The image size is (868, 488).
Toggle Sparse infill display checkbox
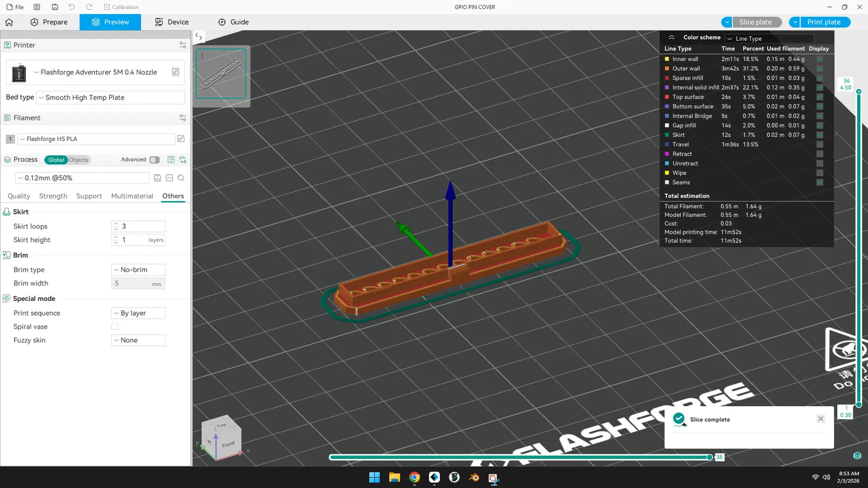(x=820, y=78)
